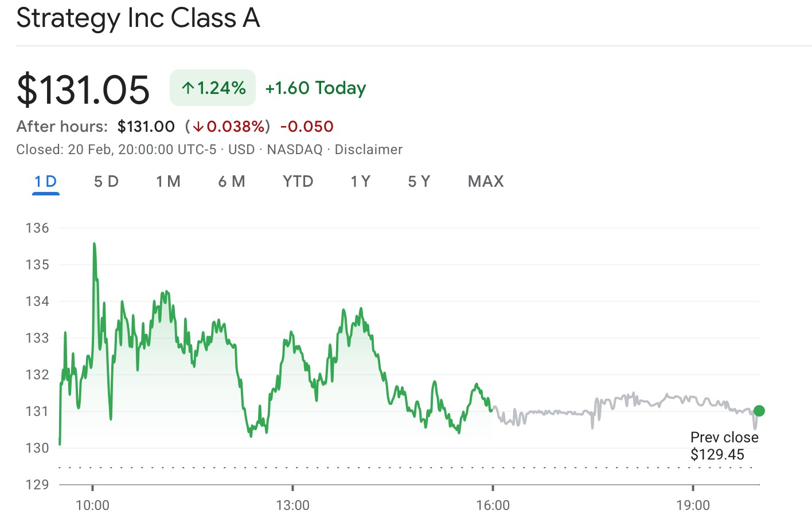Click the 16:00 time axis label
This screenshot has width=812, height=526.
tap(493, 505)
